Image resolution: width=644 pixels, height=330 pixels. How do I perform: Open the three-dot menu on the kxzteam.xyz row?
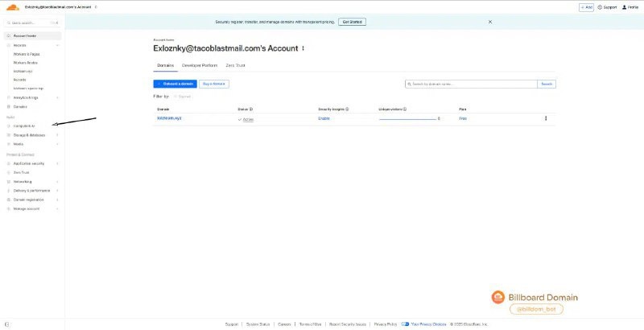[x=546, y=118]
